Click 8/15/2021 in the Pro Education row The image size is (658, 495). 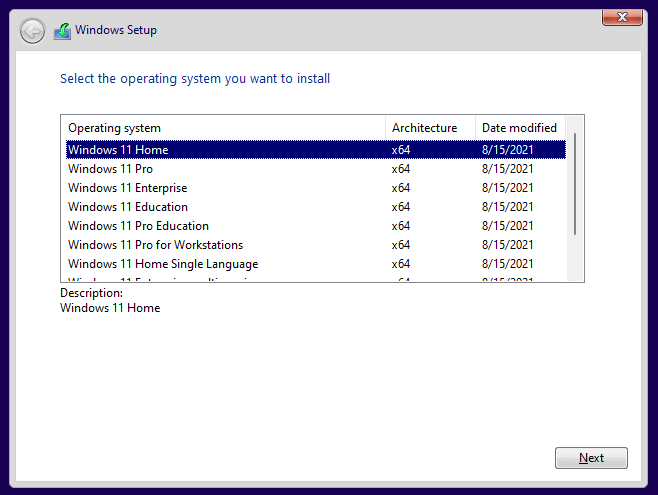pos(507,226)
